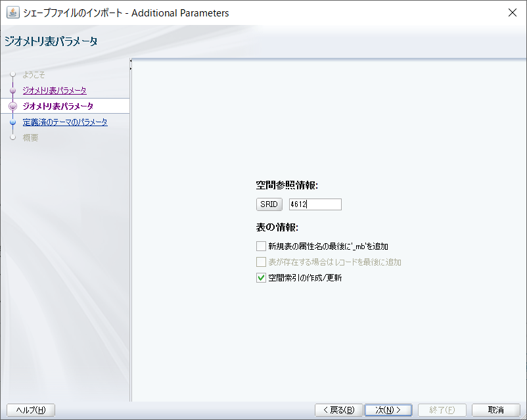Click the ジオメトリ表パラメータ page header title
This screenshot has width=527, height=420.
51,41
